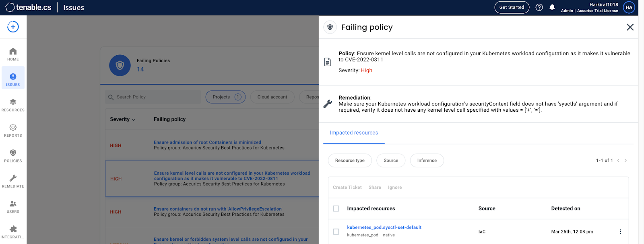Check the kubernetes_pod.sysctl-set-default row checkbox
This screenshot has height=244, width=644.
coord(336,231)
